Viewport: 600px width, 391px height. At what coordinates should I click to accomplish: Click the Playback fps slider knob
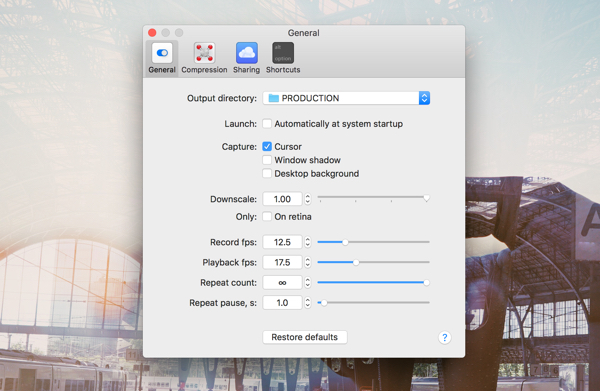[x=356, y=262]
